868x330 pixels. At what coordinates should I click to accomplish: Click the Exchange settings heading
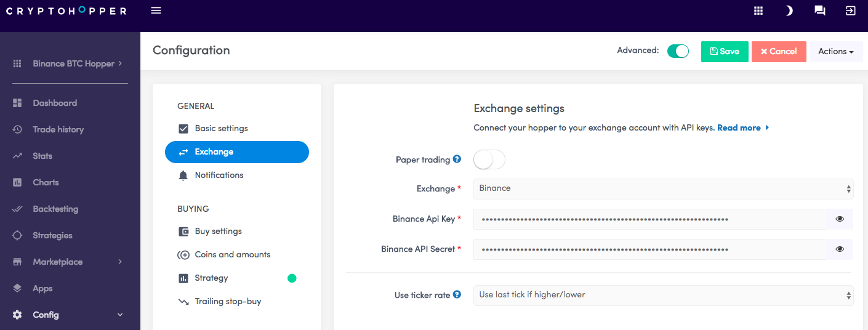[x=519, y=108]
